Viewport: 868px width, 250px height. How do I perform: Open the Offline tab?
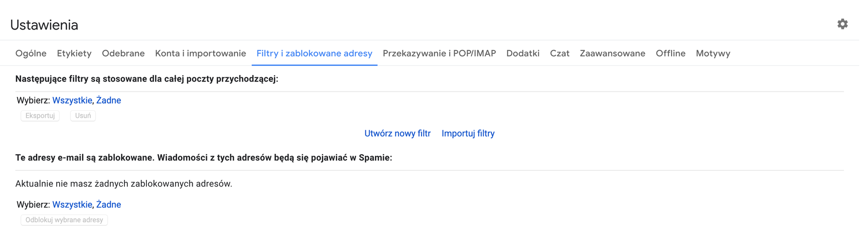click(670, 53)
